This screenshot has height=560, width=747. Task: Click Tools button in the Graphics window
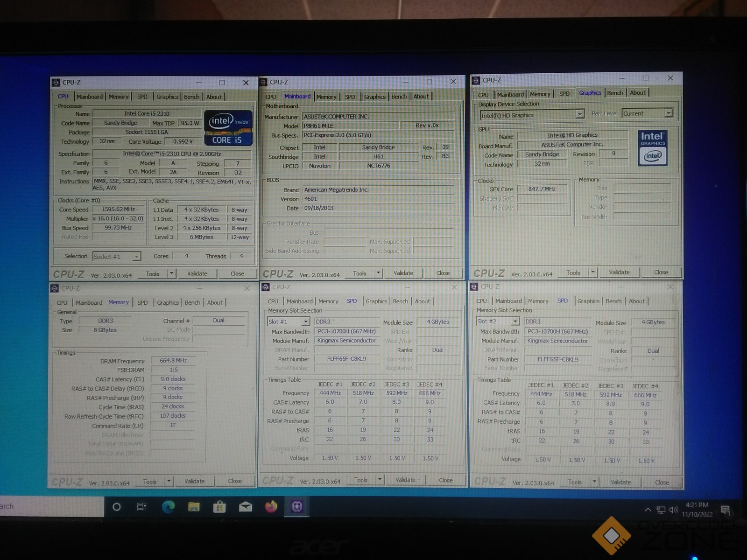[x=573, y=273]
